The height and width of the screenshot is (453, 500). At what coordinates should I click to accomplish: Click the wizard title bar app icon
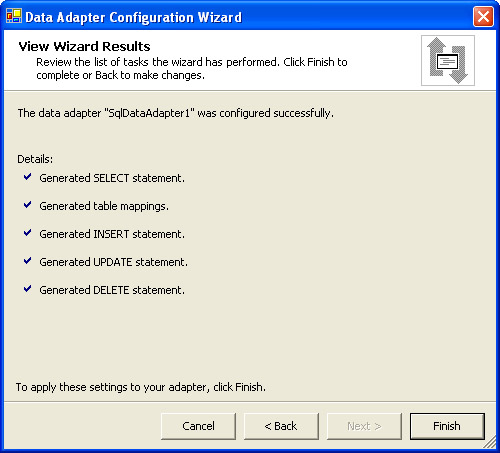(x=14, y=16)
